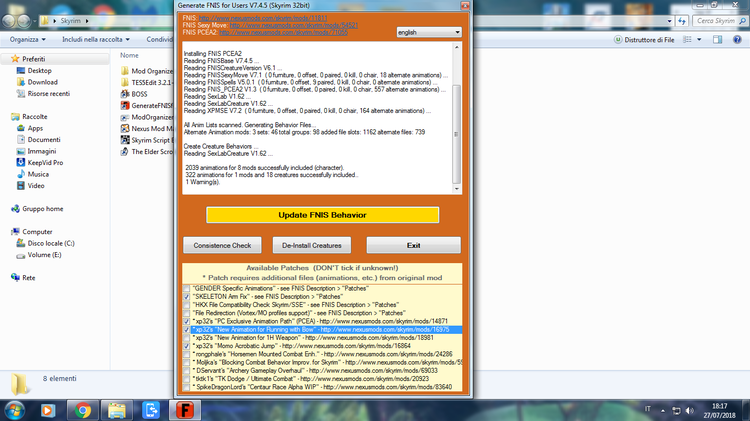
Task: Tick Blocking Combat Behavior Improv. patch
Action: (x=186, y=363)
